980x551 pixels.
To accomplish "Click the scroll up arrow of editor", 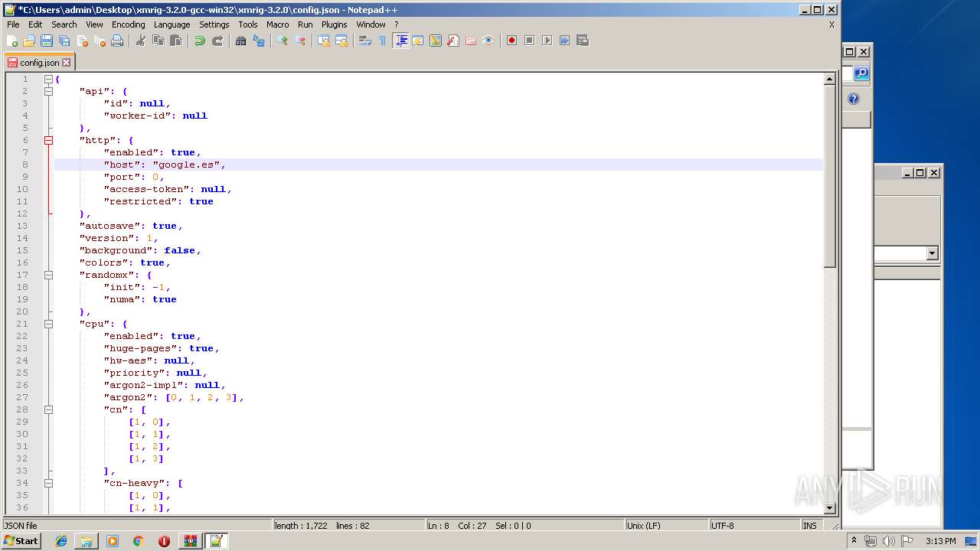I will click(x=829, y=79).
